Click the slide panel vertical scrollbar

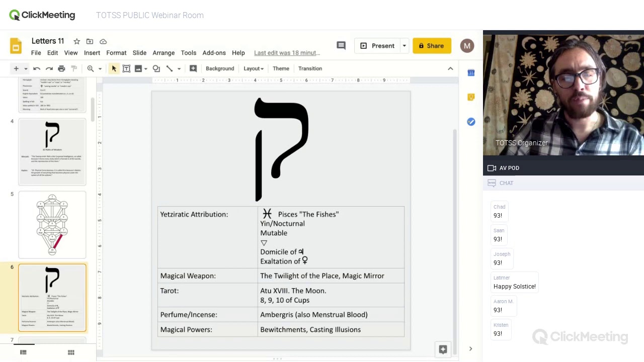tap(93, 109)
